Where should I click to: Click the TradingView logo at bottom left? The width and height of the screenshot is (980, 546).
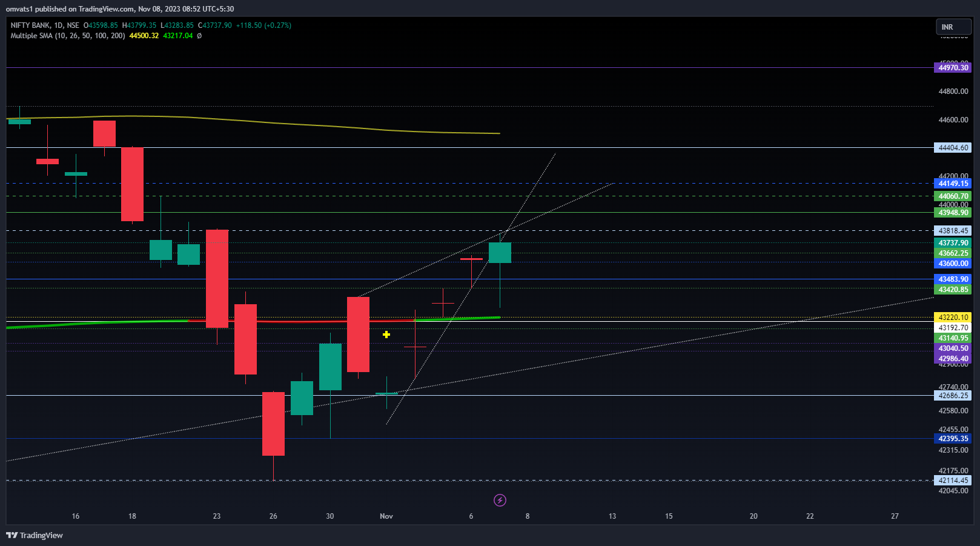[x=35, y=535]
